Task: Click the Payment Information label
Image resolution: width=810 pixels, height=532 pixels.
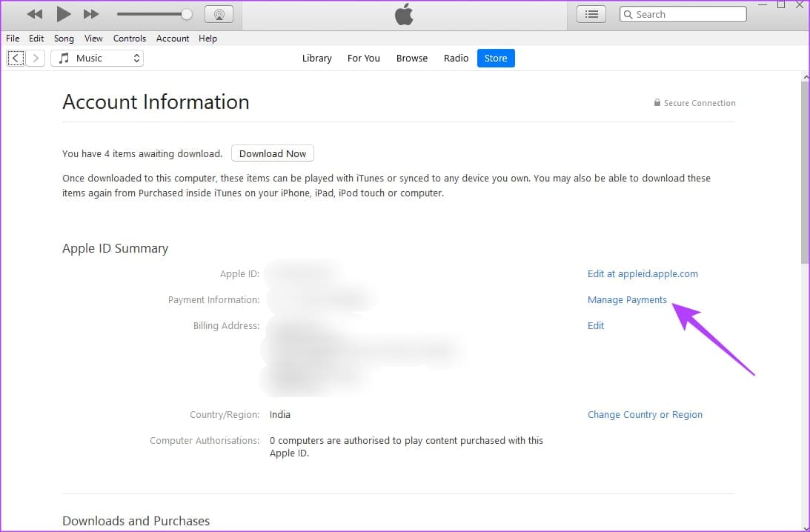Action: coord(213,299)
